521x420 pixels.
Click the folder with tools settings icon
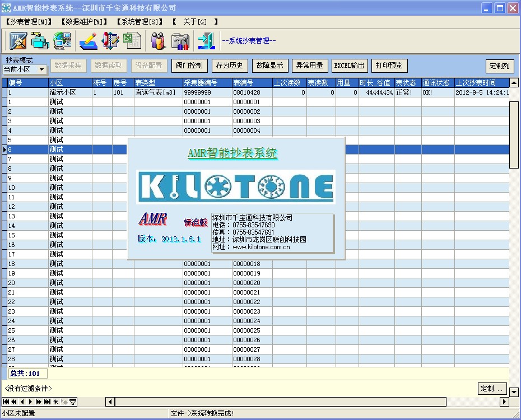[x=180, y=41]
